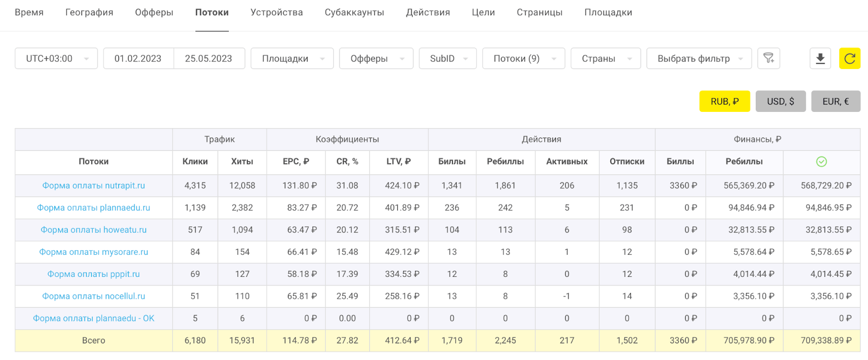
Task: Open Форма оплаты plannaedu.ru link
Action: tap(94, 207)
